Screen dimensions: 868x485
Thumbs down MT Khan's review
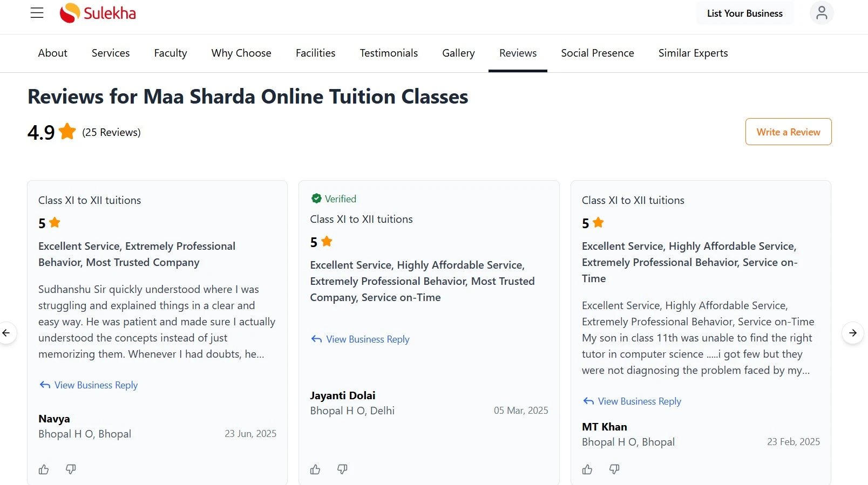click(x=614, y=469)
